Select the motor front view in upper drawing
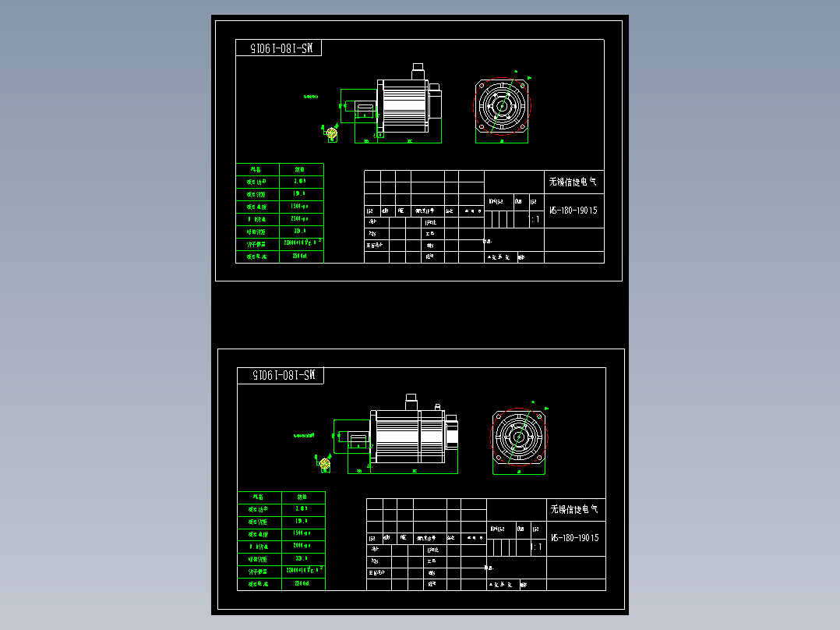Screen dimensions: 840x630 tap(405, 101)
